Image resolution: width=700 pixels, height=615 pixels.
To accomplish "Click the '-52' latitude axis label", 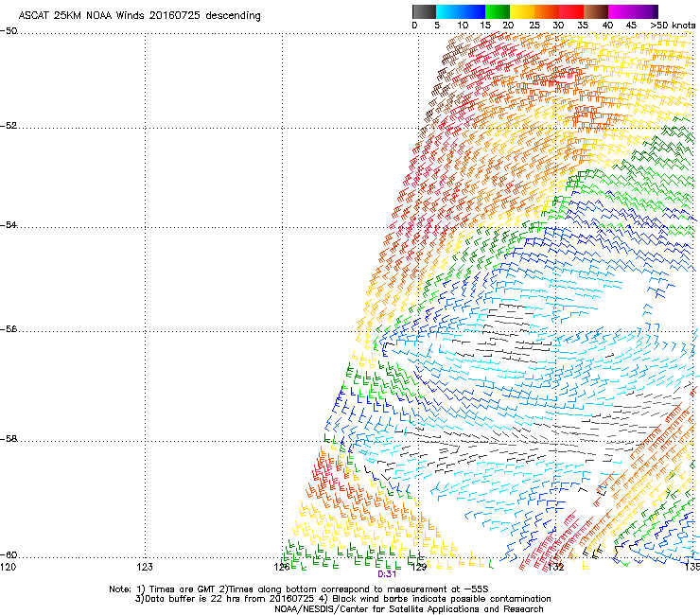I will [9, 126].
